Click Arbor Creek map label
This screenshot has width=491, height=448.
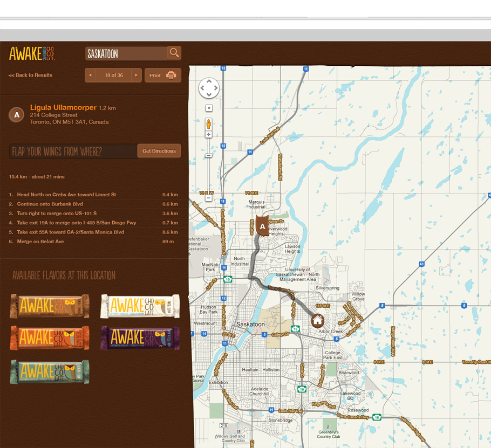[x=330, y=332]
